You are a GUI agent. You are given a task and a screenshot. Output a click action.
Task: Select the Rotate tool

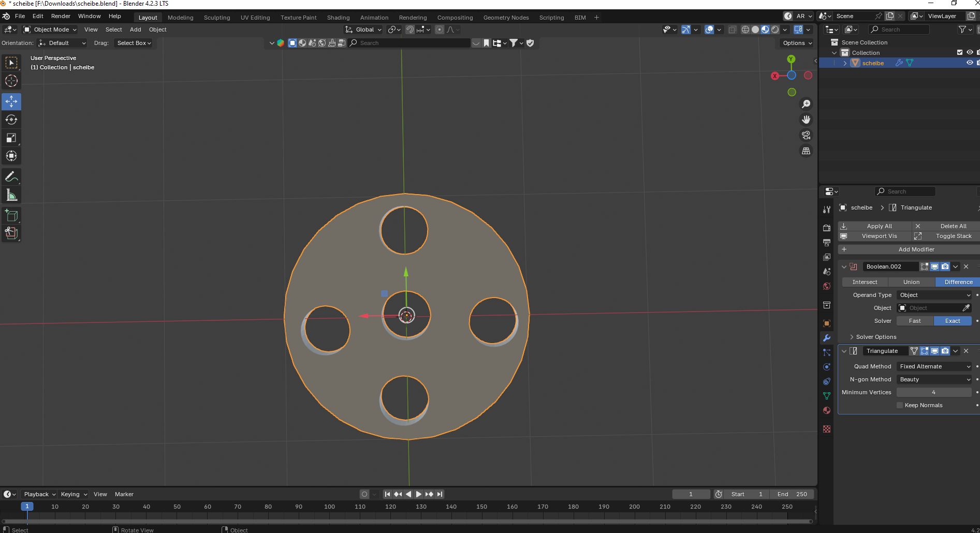pyautogui.click(x=11, y=120)
